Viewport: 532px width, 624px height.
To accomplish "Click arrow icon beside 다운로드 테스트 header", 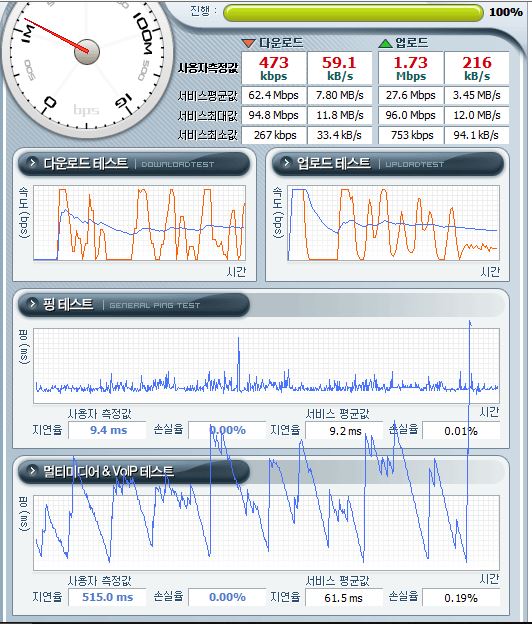I will click(x=32, y=162).
